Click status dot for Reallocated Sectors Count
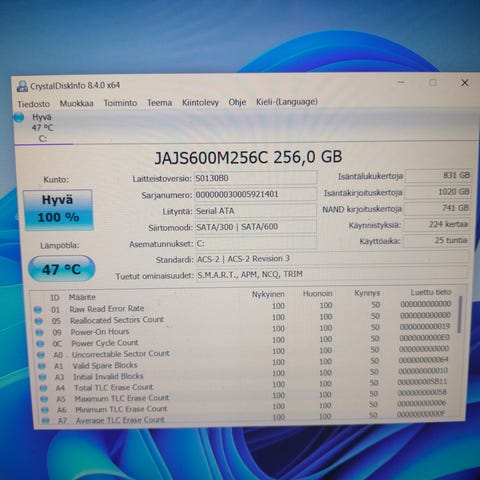 (39, 321)
